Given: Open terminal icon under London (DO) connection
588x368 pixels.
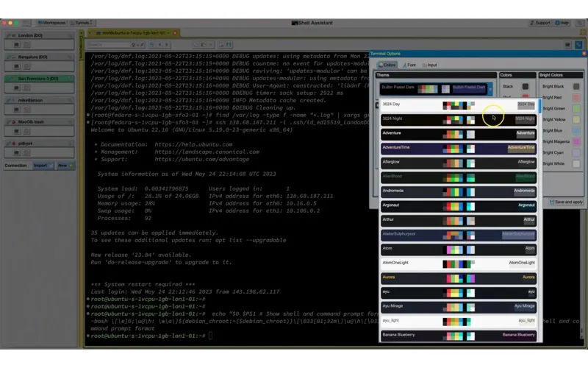Looking at the screenshot, I should coord(16,45).
